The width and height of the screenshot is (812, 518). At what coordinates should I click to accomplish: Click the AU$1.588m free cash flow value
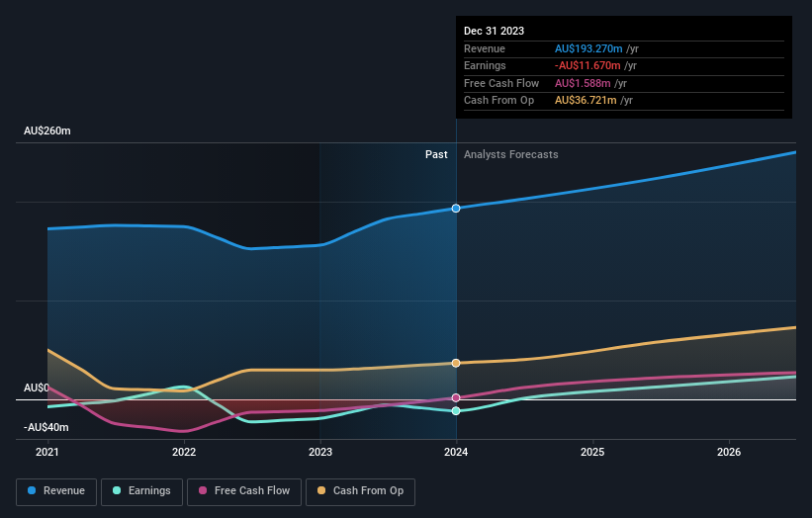click(583, 83)
